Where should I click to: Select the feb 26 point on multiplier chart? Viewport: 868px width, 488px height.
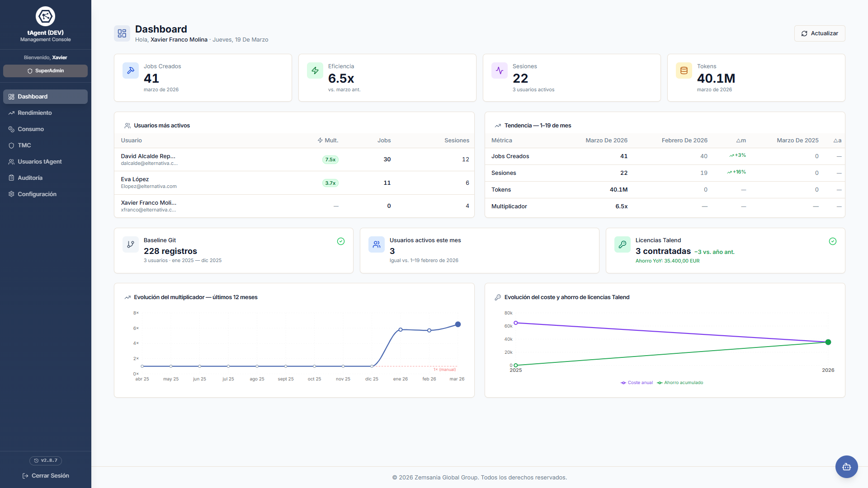429,330
